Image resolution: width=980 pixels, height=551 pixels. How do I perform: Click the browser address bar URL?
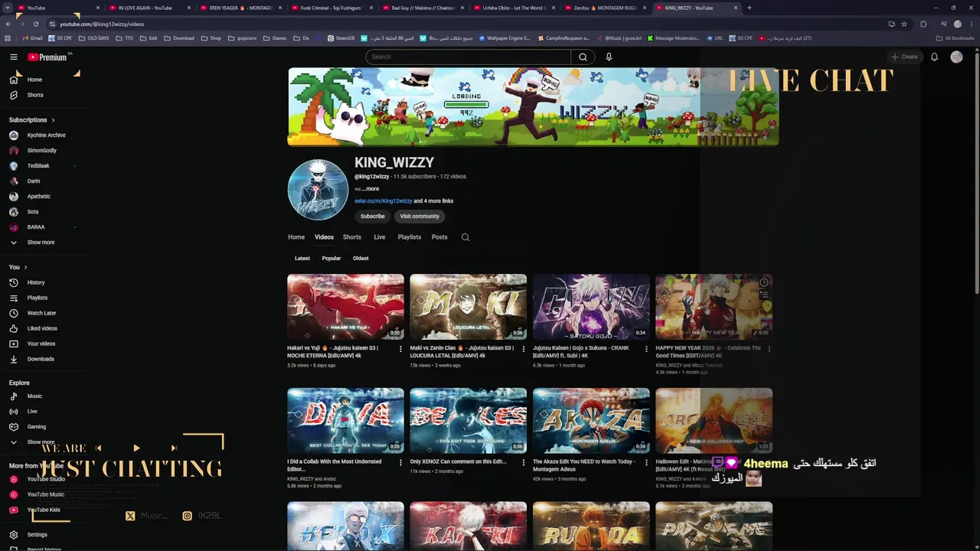coord(102,24)
